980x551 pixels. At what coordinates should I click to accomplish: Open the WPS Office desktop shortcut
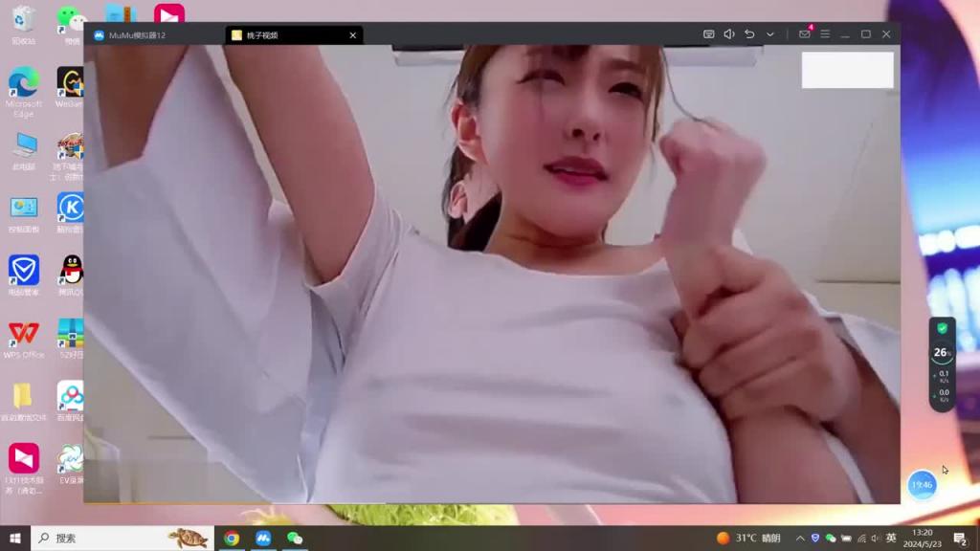[24, 339]
